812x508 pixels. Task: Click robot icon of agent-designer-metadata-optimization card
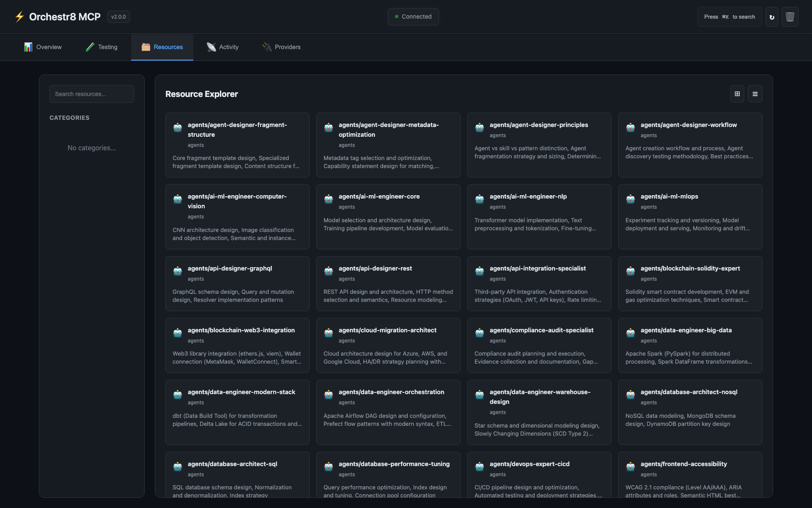coord(329,127)
